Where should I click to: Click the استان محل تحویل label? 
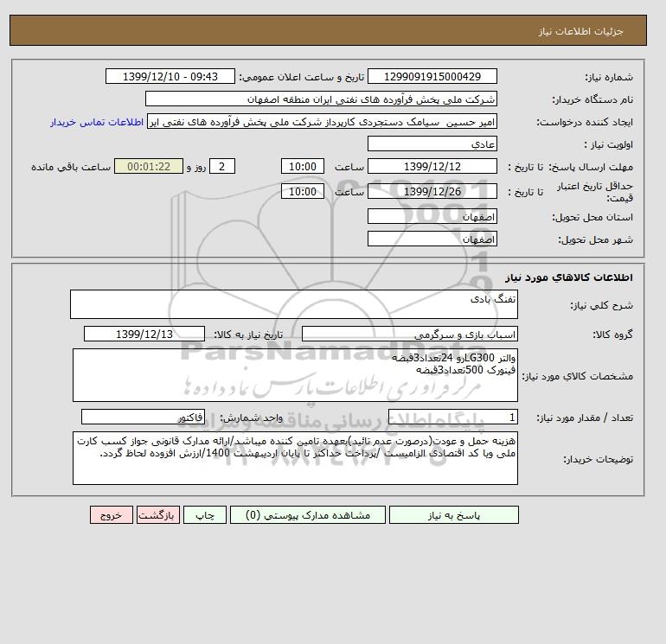click(592, 217)
